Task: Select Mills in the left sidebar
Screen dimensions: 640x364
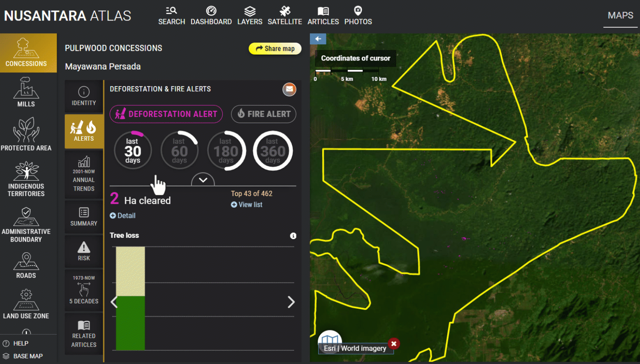Action: coord(26,92)
